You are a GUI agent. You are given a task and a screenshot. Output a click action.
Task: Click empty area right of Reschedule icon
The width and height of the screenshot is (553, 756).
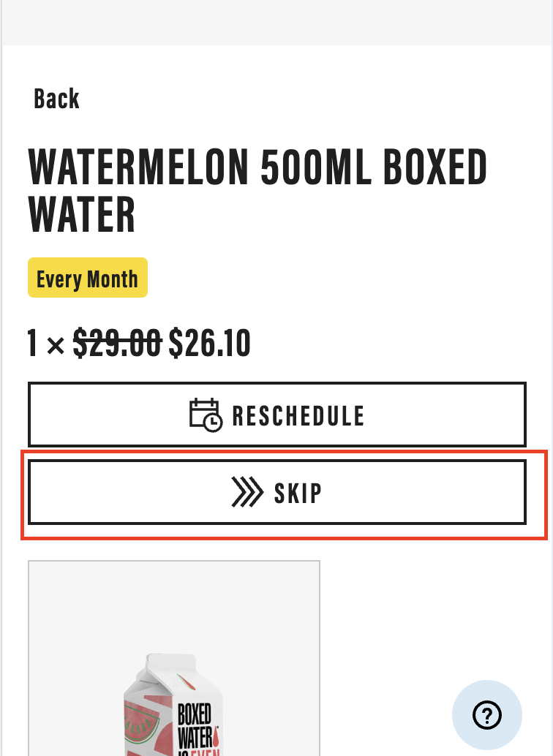click(444, 415)
